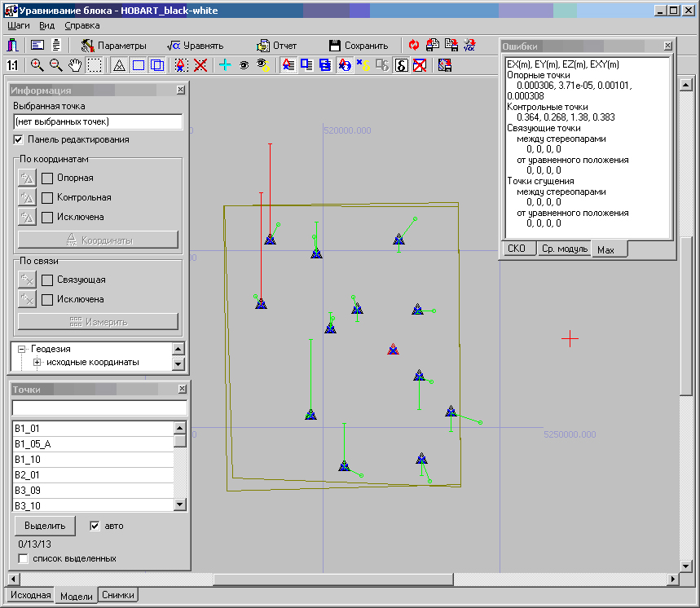Open the 'Шаги' menu
The image size is (700, 608).
(x=18, y=25)
